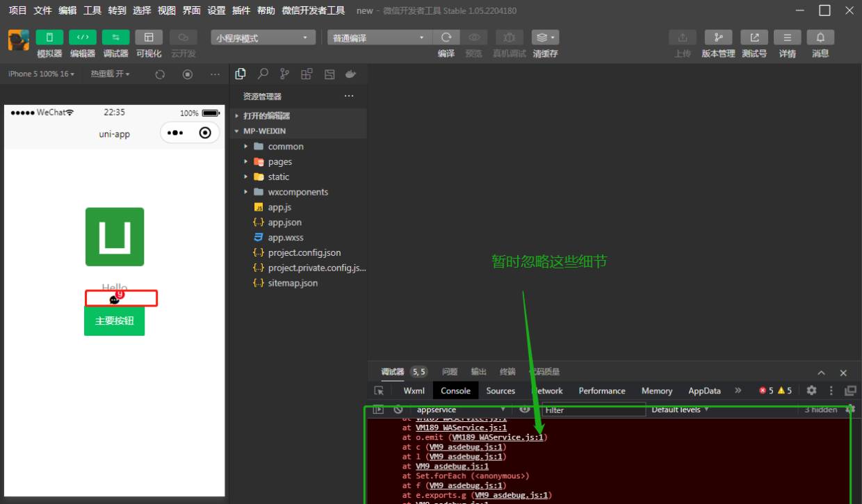
Task: Toggle the 热重载 (hot reload) setting
Action: [x=110, y=74]
